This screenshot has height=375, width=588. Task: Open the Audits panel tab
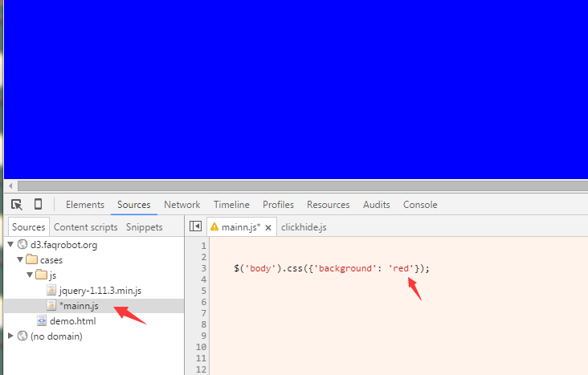tap(377, 205)
